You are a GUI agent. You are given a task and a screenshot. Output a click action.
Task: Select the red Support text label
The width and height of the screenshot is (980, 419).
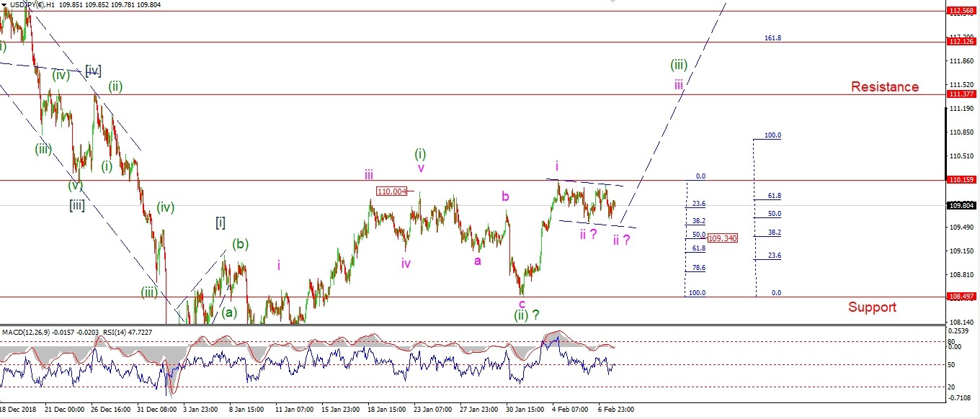[x=872, y=307]
